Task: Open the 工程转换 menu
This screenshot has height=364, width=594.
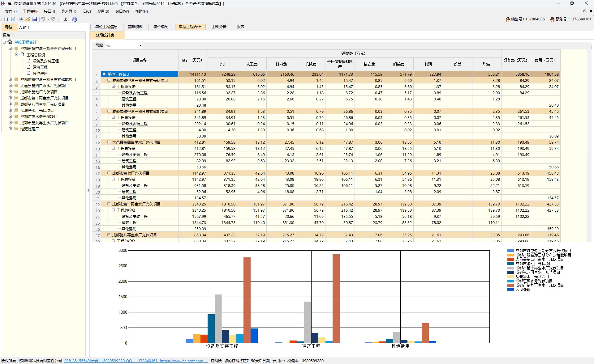Action: tap(30, 11)
